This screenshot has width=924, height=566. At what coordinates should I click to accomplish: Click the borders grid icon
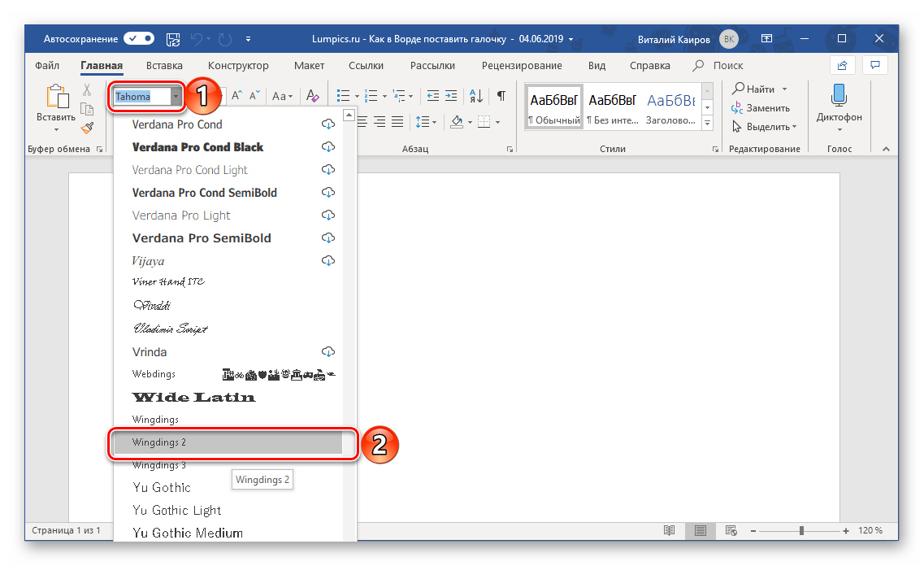click(484, 122)
